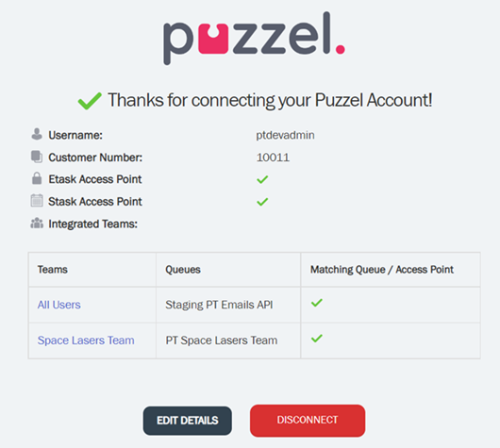Viewport: 500px width, 448px height.
Task: Click the copy icon beside Customer Number
Action: click(37, 157)
